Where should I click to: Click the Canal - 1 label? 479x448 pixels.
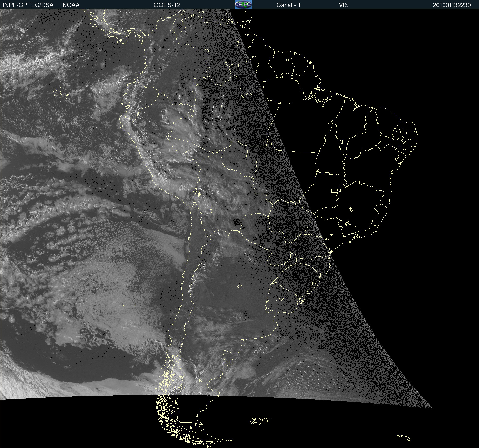pos(289,5)
